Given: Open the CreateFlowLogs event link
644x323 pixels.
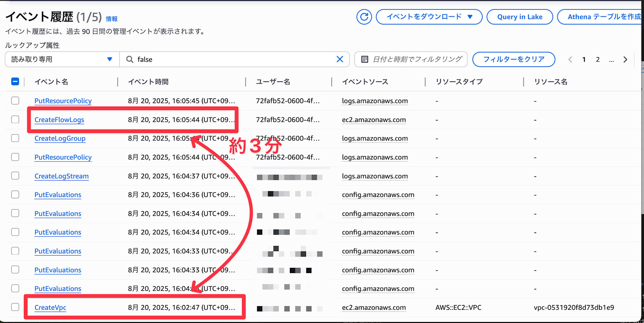Looking at the screenshot, I should 59,120.
